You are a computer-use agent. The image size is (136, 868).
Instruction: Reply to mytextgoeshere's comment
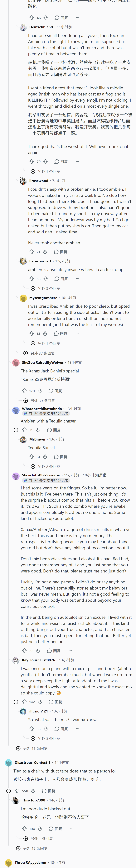pyautogui.click(x=61, y=334)
